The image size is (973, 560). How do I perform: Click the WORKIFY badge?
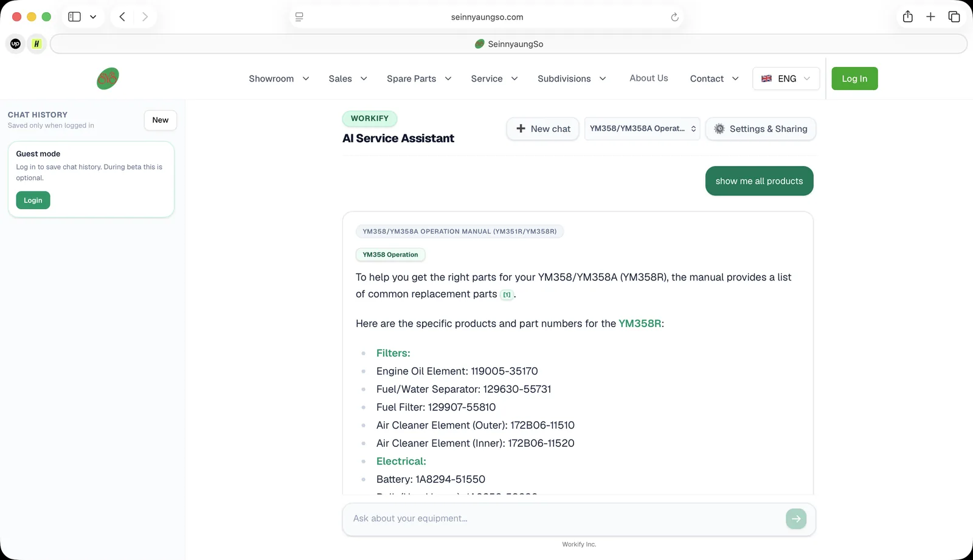tap(370, 119)
